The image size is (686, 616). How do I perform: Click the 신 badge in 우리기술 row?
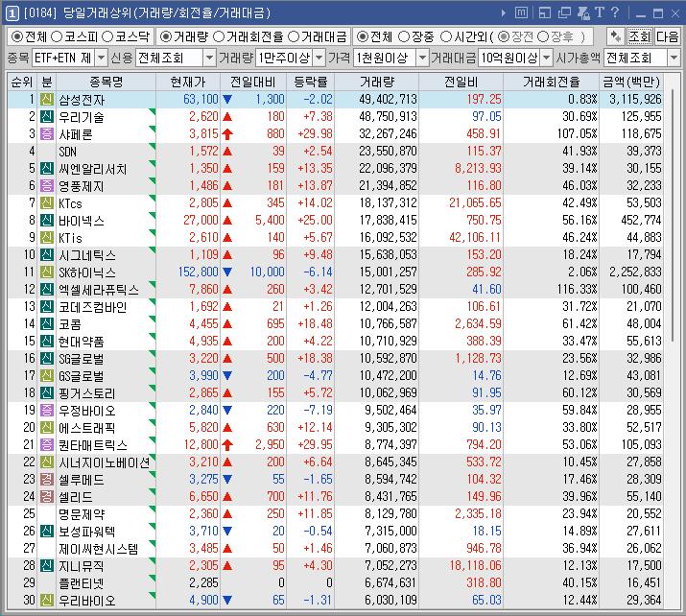point(47,117)
